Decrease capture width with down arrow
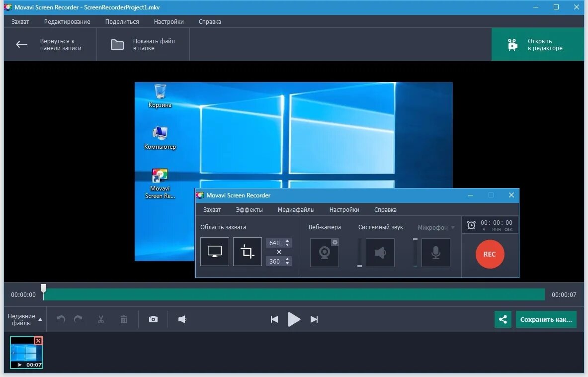This screenshot has width=588, height=377. (x=287, y=245)
